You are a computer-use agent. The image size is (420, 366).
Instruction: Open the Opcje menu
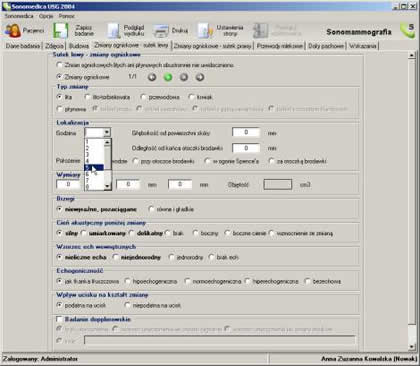(x=46, y=16)
